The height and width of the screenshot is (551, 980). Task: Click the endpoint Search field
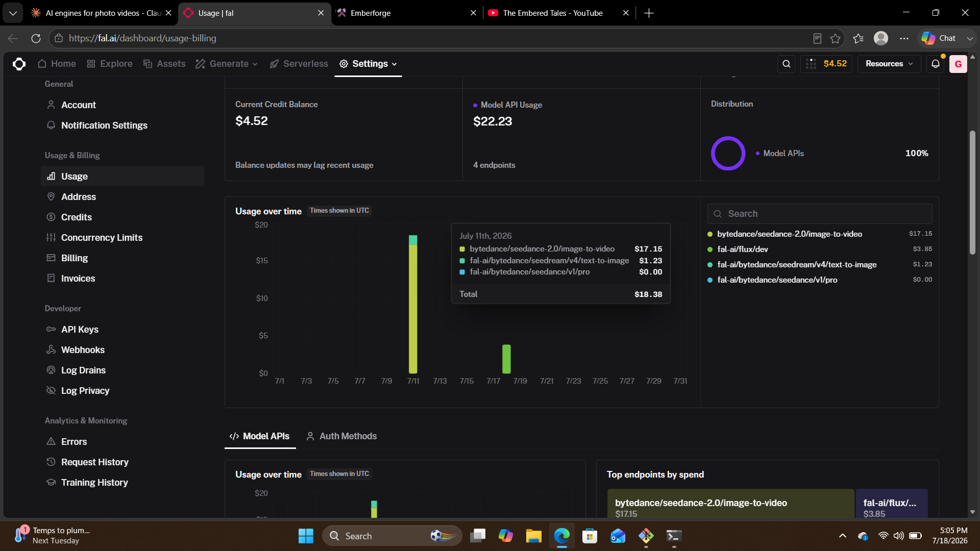tap(820, 214)
